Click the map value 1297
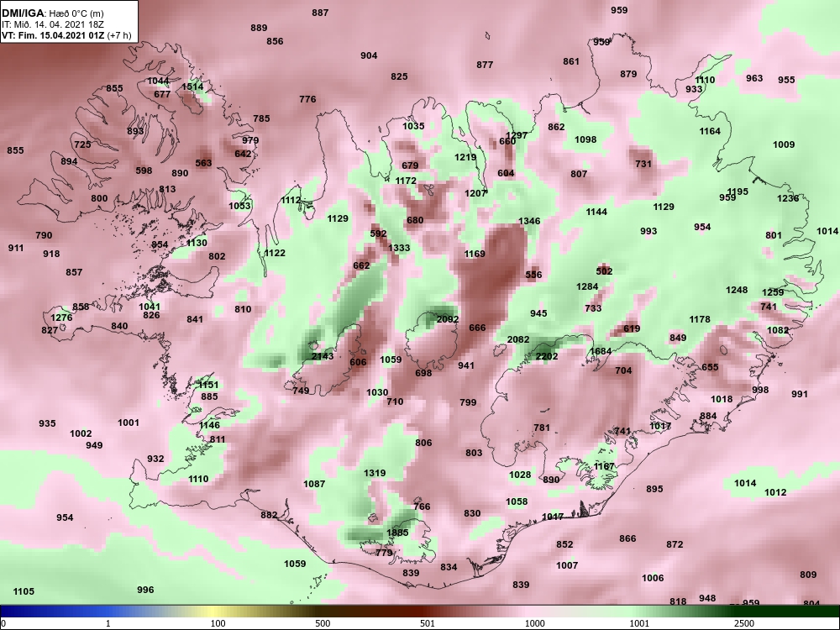840x630 pixels. [x=517, y=135]
